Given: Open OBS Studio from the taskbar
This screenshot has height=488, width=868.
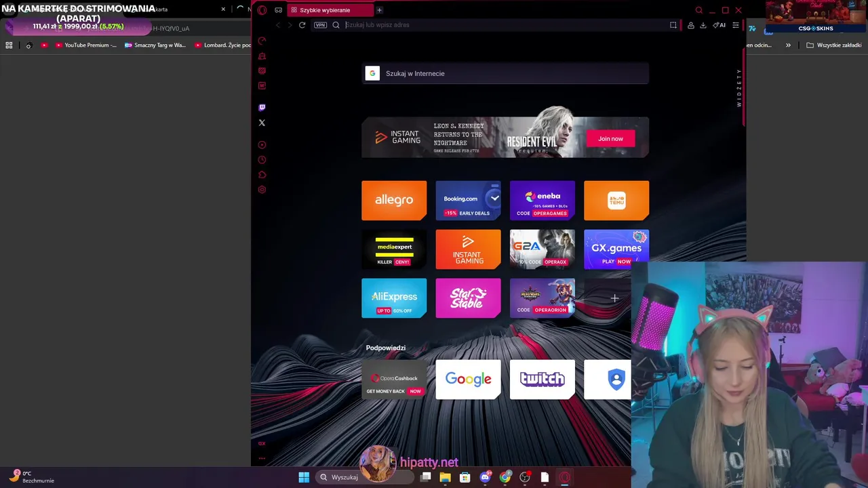Looking at the screenshot, I should (524, 477).
